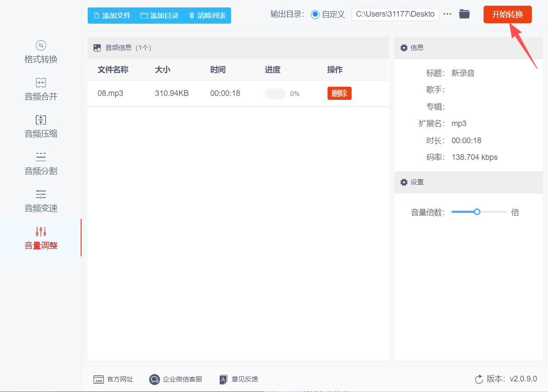Click the 信息 panel gear icon
Screen dimensions: 548x392
404,48
